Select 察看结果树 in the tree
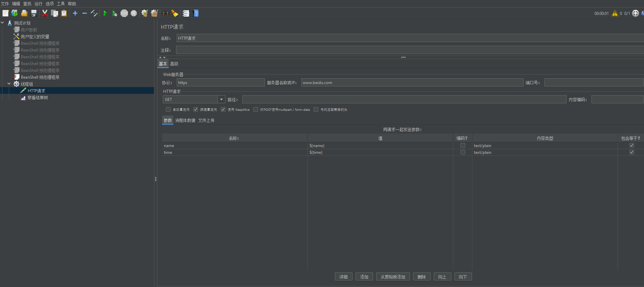Viewport: 644px width, 287px height. click(38, 98)
